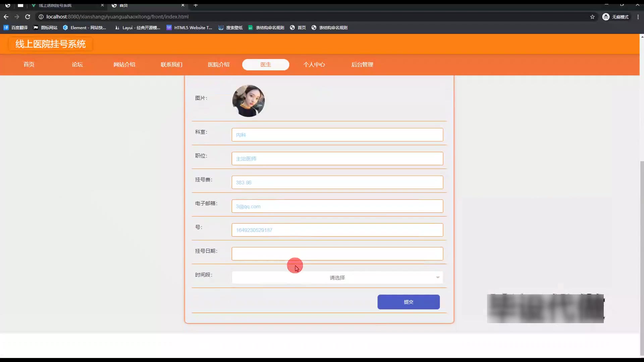Go to 医院介绍 nav tab

[218, 64]
